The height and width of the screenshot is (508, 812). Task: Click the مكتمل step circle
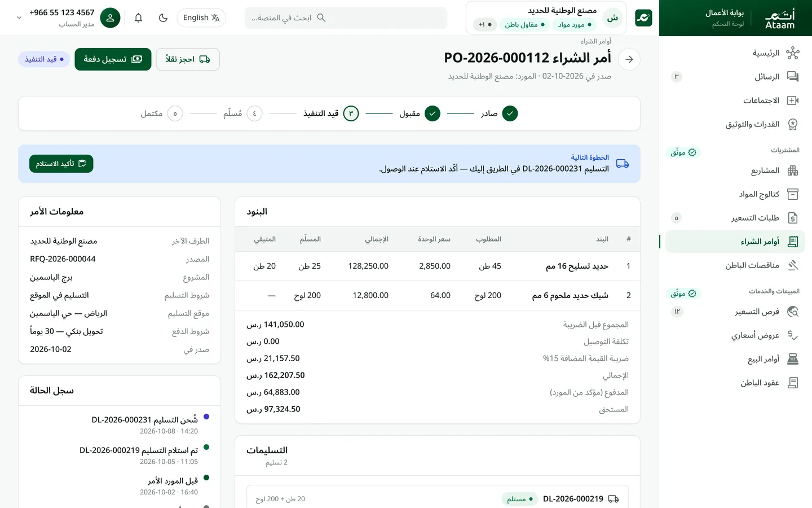(x=175, y=113)
